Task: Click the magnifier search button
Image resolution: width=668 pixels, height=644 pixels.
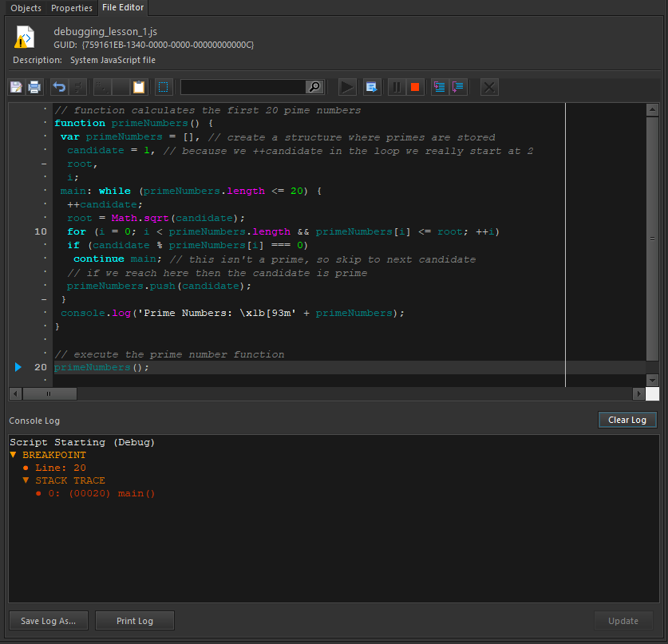Action: pyautogui.click(x=314, y=87)
